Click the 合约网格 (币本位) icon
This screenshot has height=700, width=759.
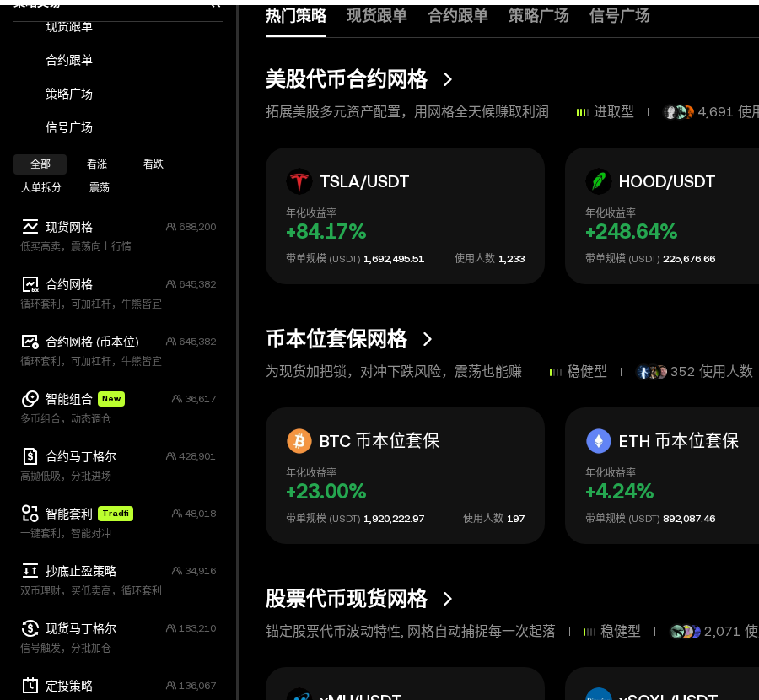(30, 342)
